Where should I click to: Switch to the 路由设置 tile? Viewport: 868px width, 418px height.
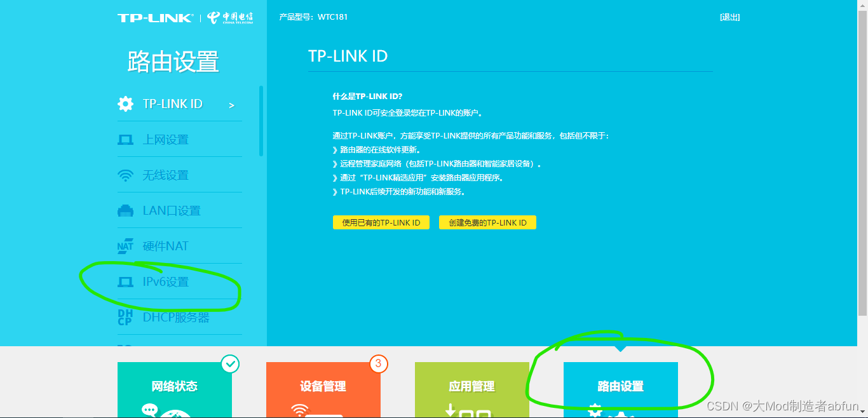(621, 390)
